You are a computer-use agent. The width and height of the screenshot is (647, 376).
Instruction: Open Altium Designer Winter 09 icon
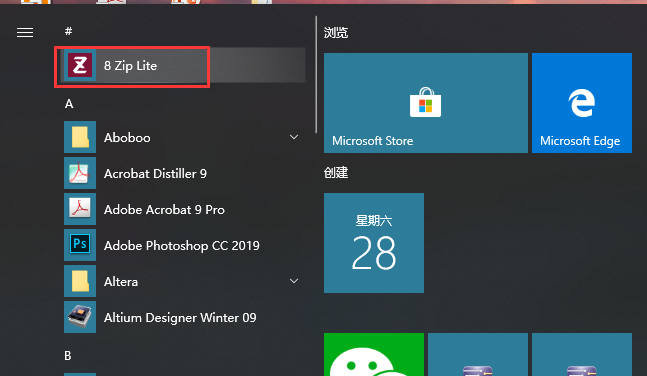pos(80,317)
